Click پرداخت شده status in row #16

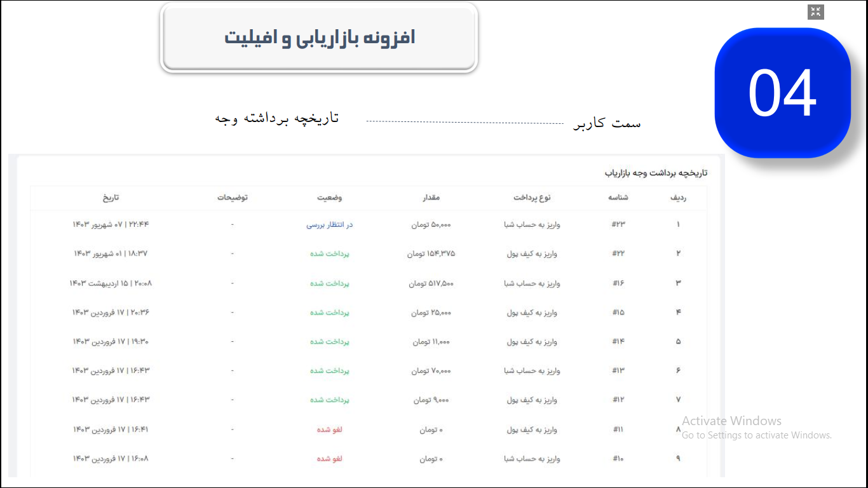[330, 283]
